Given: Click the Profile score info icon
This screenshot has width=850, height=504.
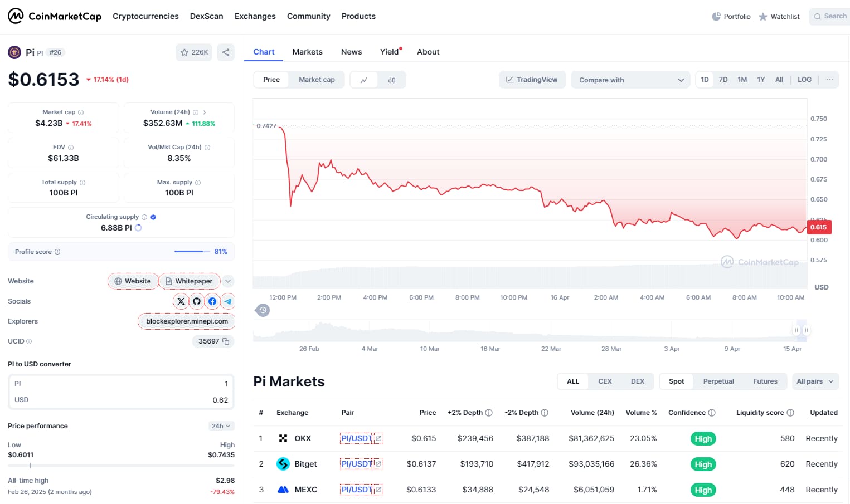Looking at the screenshot, I should pos(57,252).
